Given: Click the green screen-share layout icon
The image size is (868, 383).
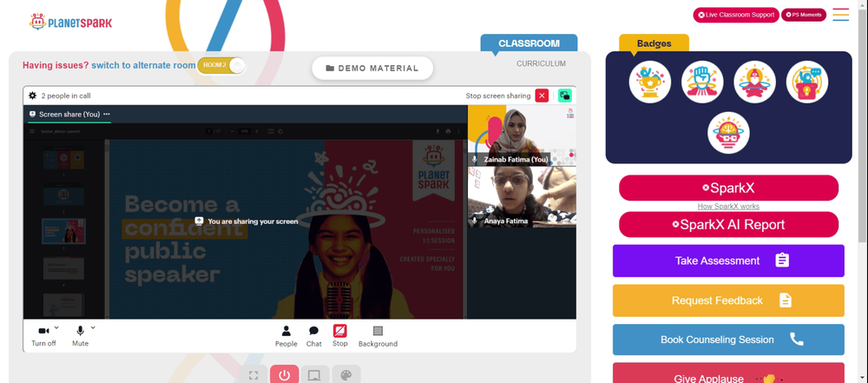Looking at the screenshot, I should tap(565, 96).
